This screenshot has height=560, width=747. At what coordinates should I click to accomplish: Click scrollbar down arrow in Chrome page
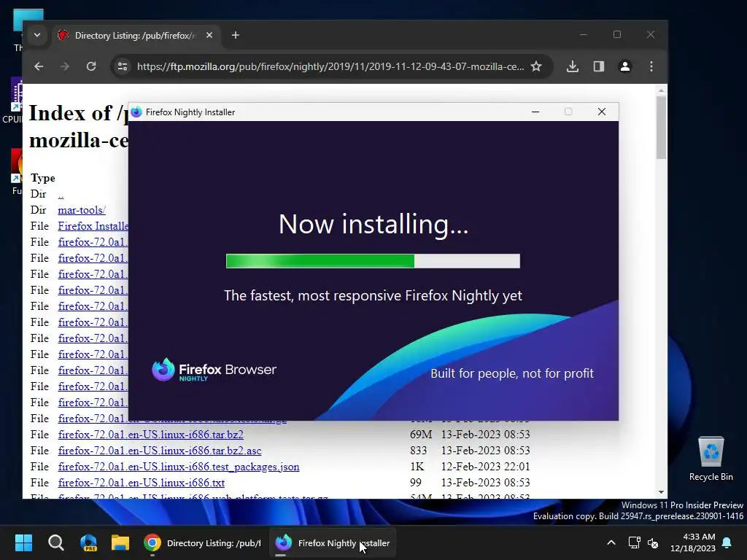pyautogui.click(x=661, y=492)
